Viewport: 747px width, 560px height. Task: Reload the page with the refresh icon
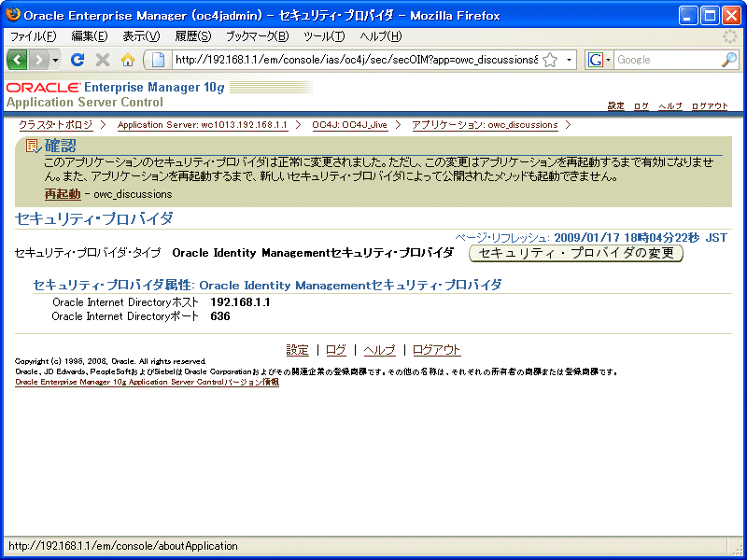click(x=78, y=60)
